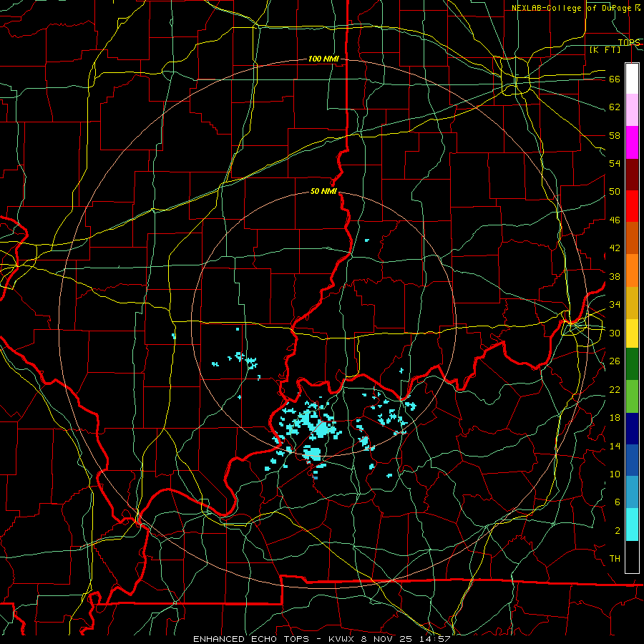Click the white 66 kft color swatch
Viewport: 644px width, 644px height.
click(632, 79)
